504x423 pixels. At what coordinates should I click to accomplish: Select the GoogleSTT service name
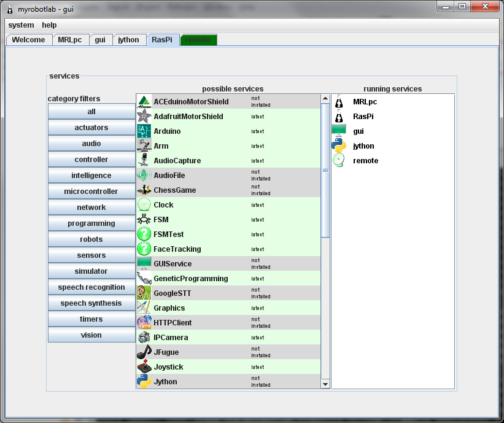coord(173,293)
